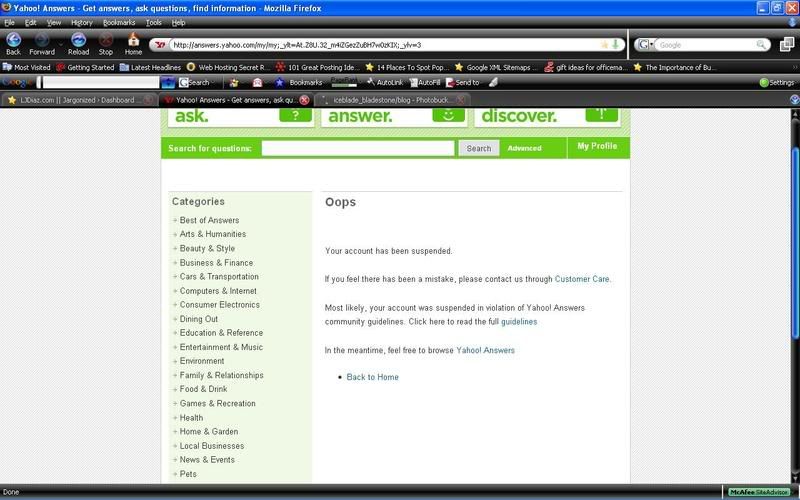Open the Send to toolbar button
This screenshot has height=500, width=800.
[462, 82]
